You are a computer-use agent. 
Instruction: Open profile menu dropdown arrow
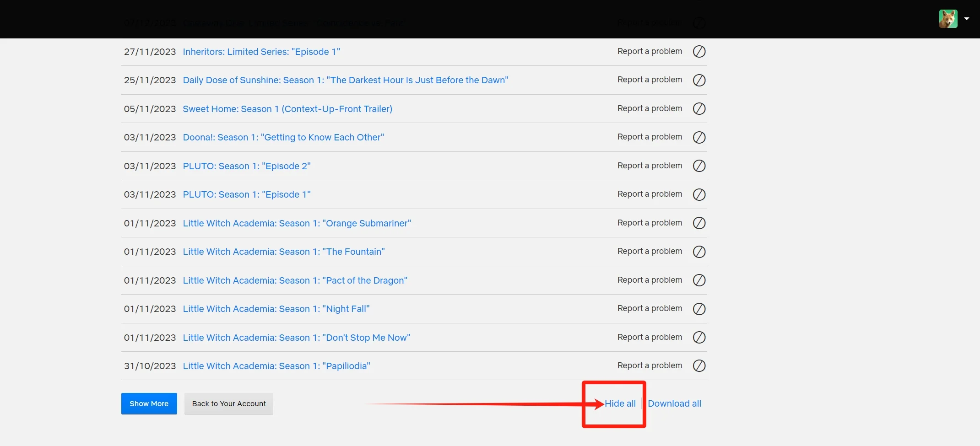(x=967, y=19)
